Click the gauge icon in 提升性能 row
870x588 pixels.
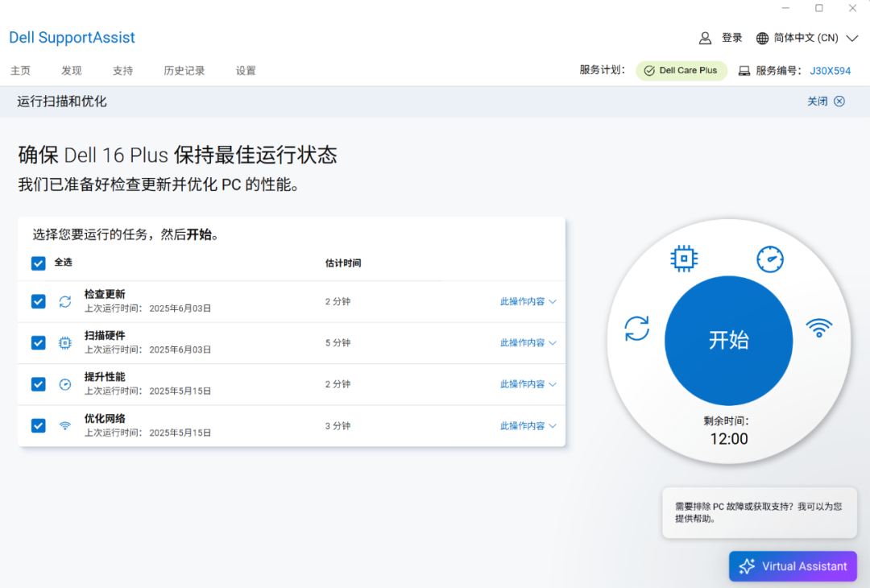point(65,384)
